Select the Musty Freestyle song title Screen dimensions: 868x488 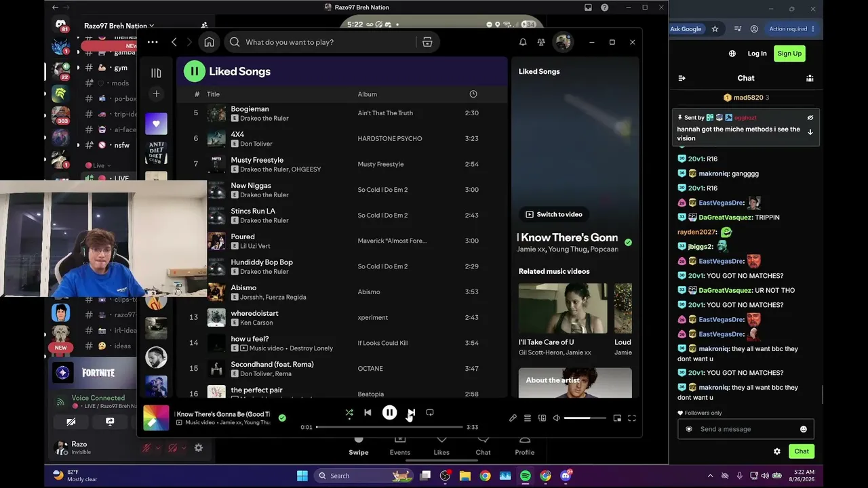tap(257, 160)
